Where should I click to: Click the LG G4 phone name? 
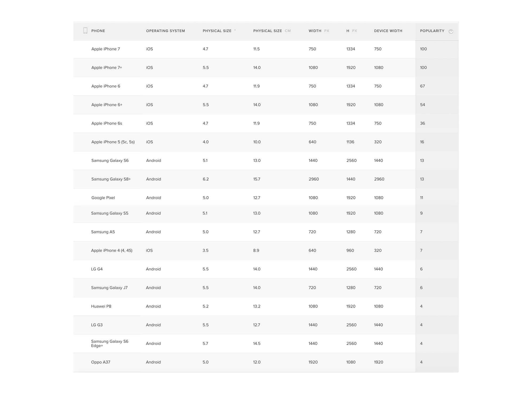(x=97, y=269)
